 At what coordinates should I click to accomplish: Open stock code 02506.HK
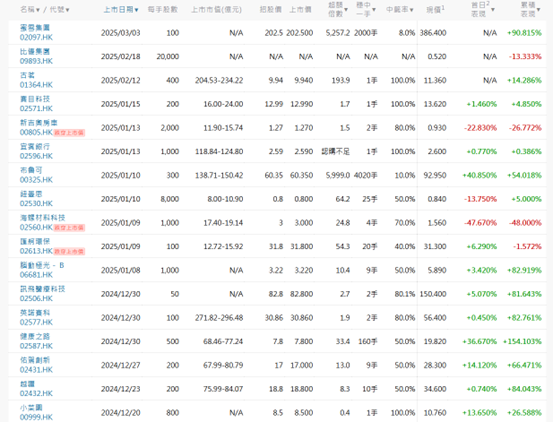[x=36, y=299]
